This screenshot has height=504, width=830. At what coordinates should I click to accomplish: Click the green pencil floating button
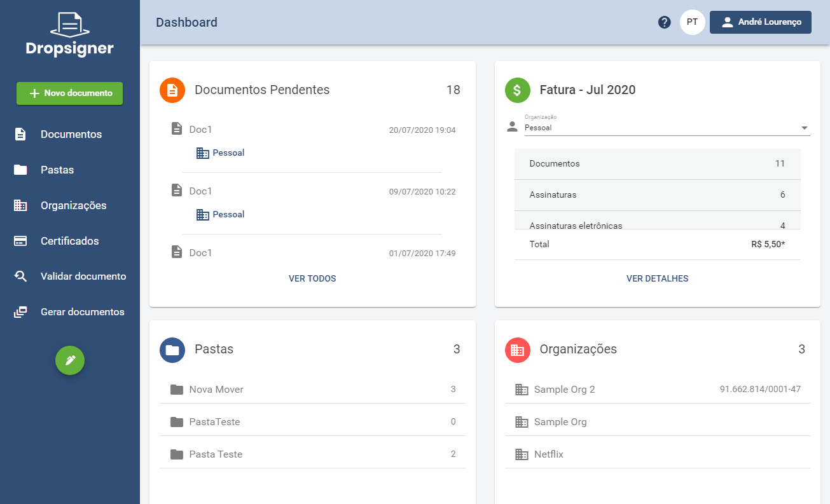coord(70,360)
